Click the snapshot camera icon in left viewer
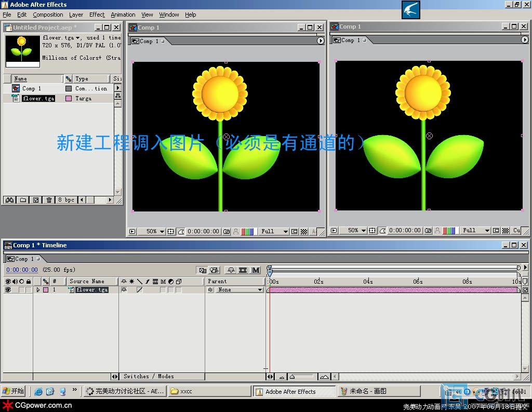This screenshot has width=532, height=412. click(x=227, y=232)
